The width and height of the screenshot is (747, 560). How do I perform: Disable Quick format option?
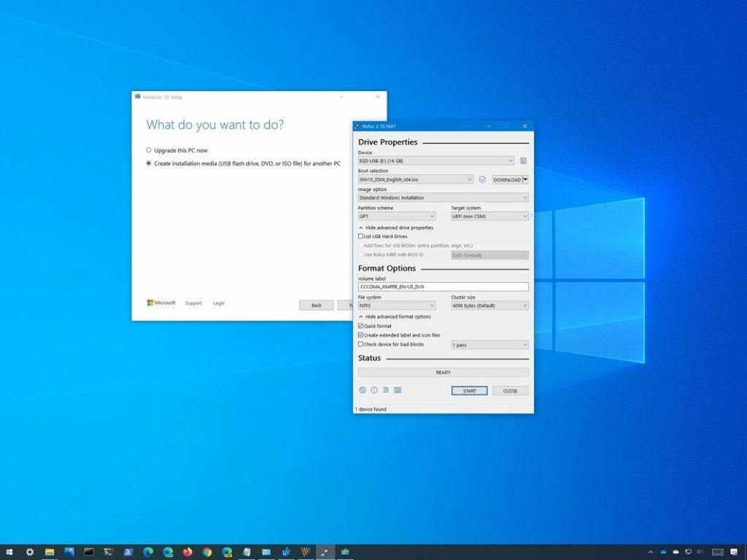(x=359, y=326)
